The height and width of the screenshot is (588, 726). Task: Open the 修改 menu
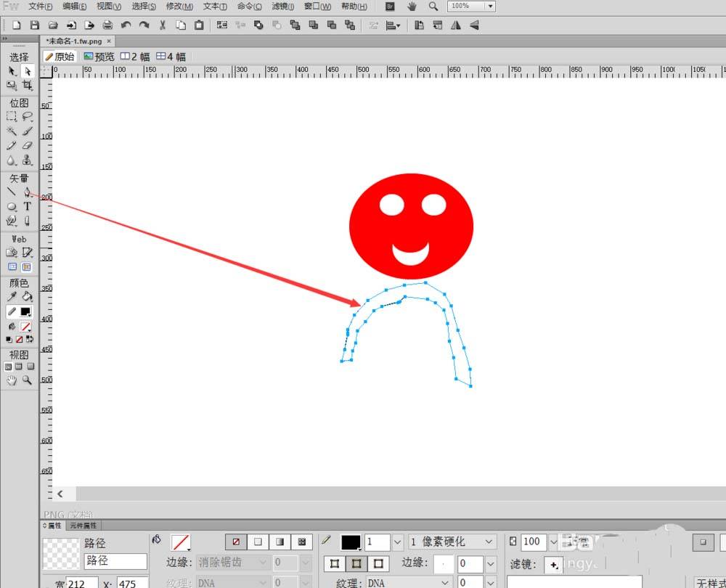pos(179,7)
